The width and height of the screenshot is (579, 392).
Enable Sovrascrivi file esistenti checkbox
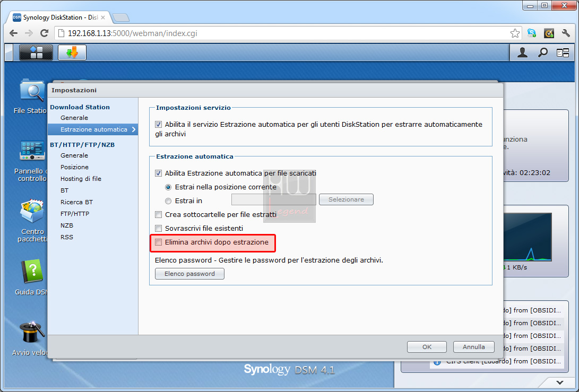click(158, 229)
